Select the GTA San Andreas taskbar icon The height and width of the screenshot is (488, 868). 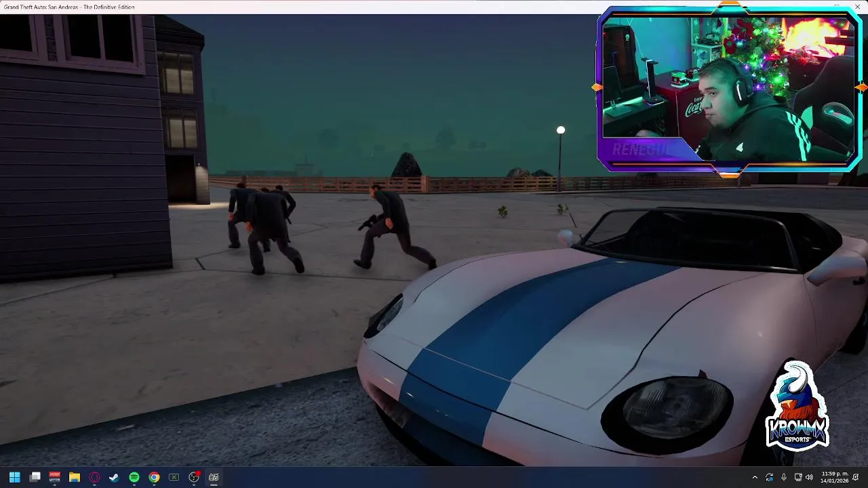point(214,477)
